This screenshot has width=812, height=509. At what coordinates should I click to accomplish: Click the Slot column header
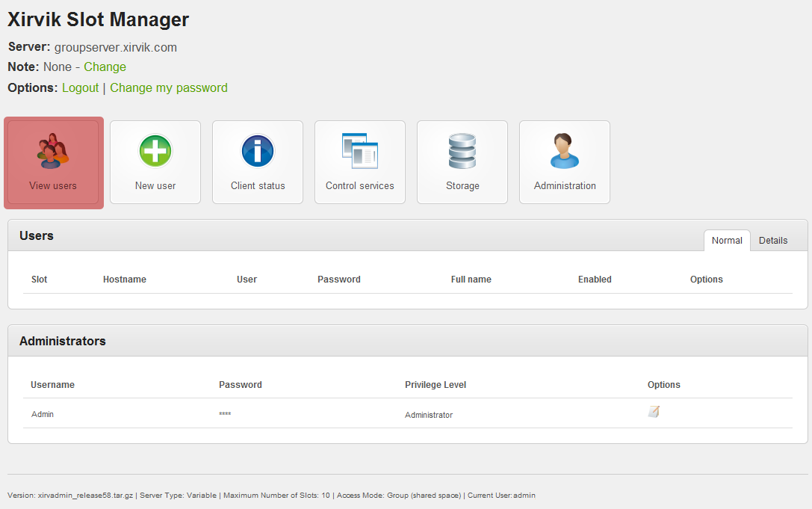[40, 280]
